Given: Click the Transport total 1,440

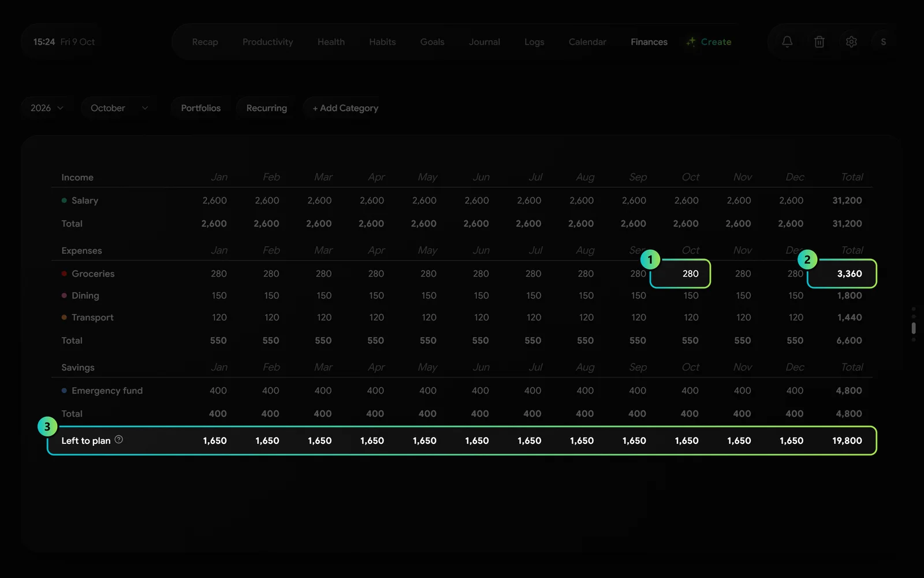Looking at the screenshot, I should (x=850, y=318).
